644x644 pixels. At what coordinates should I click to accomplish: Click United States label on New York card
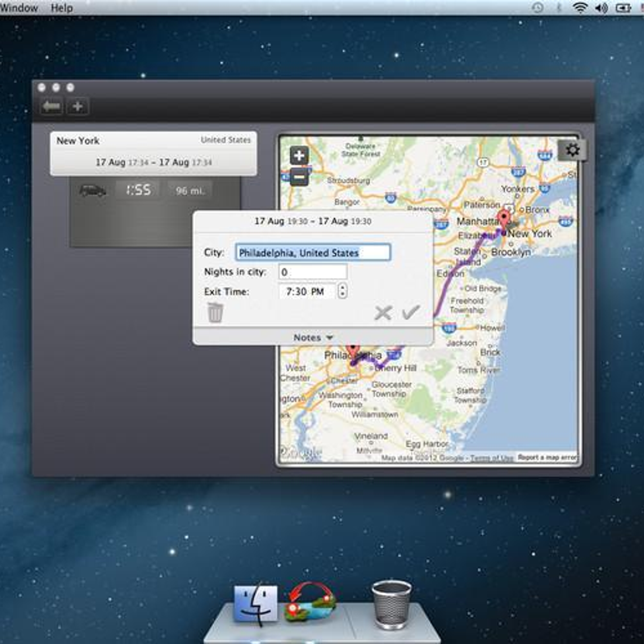pos(225,140)
